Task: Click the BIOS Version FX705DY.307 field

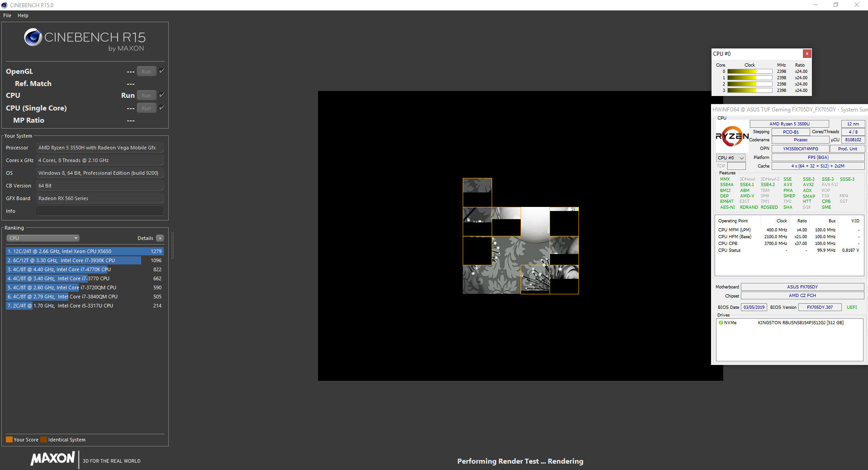Action: [820, 307]
